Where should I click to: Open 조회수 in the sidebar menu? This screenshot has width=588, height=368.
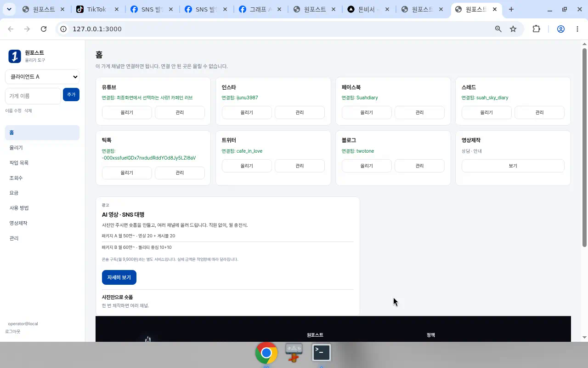[x=42, y=178]
